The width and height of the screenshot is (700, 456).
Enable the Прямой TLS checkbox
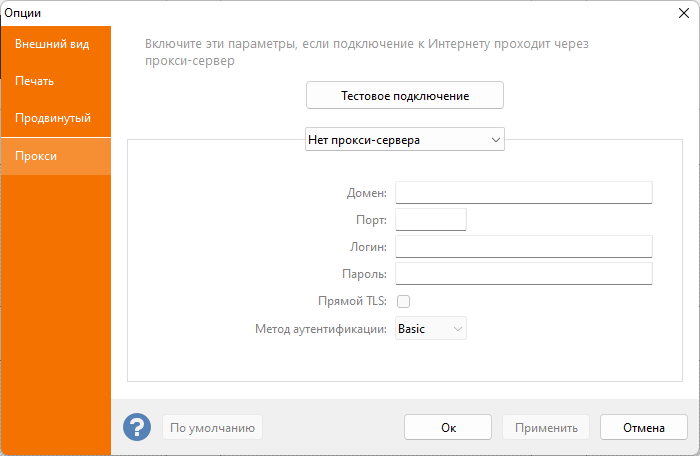click(x=404, y=301)
